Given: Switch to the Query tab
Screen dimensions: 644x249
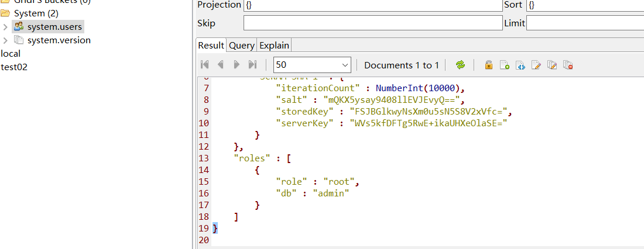Looking at the screenshot, I should [x=241, y=45].
